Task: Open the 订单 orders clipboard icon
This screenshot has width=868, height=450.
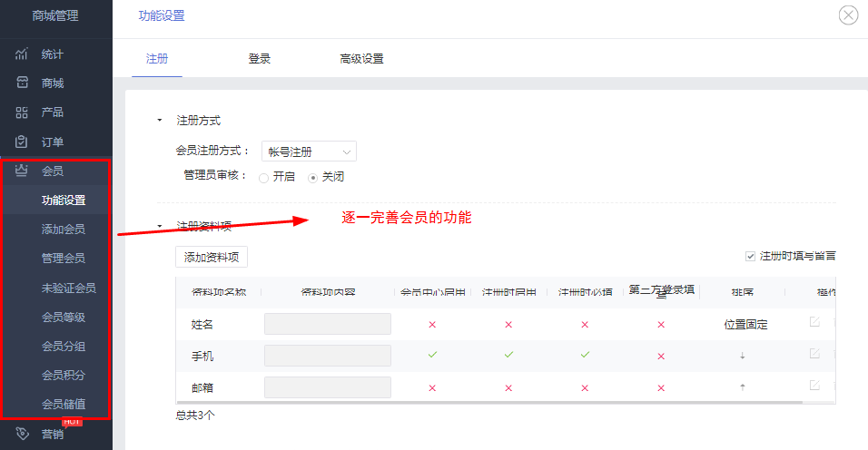Action: tap(22, 142)
